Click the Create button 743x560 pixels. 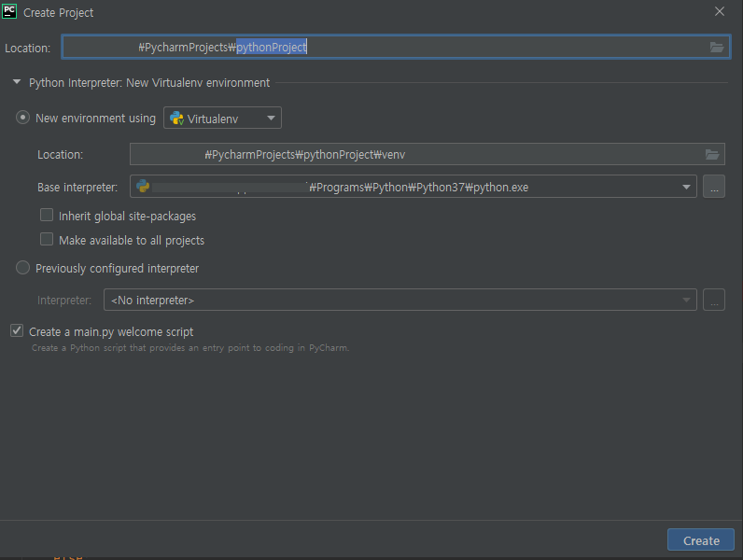[x=701, y=540]
